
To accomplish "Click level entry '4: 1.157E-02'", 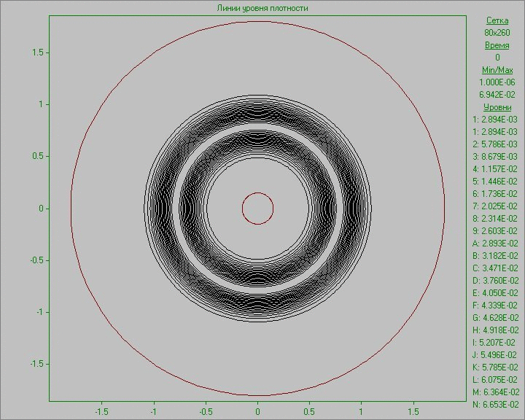I will (x=495, y=169).
